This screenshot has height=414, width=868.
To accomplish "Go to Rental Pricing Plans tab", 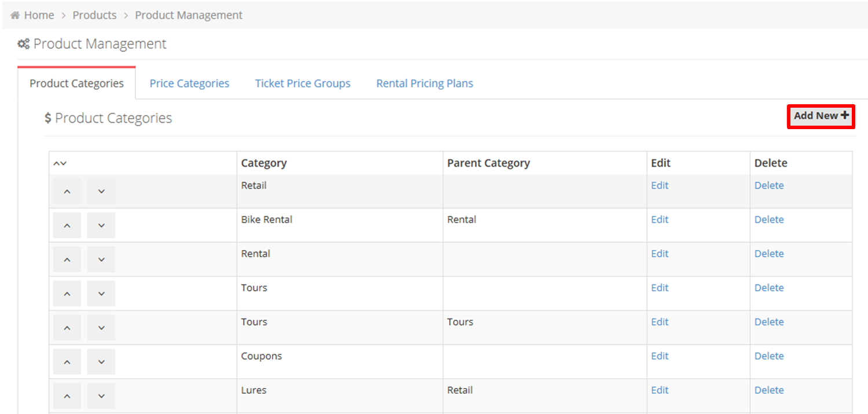I will pyautogui.click(x=425, y=83).
